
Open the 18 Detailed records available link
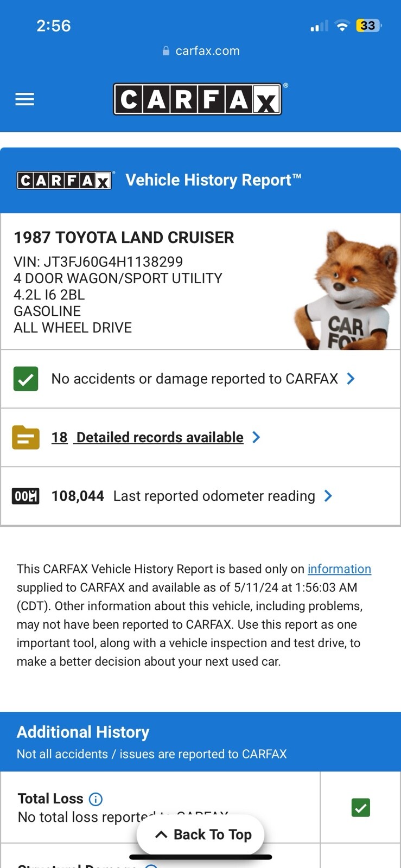tap(148, 437)
